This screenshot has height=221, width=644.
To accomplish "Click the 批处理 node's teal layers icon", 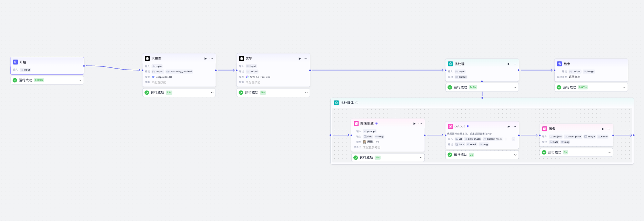I will (x=450, y=64).
